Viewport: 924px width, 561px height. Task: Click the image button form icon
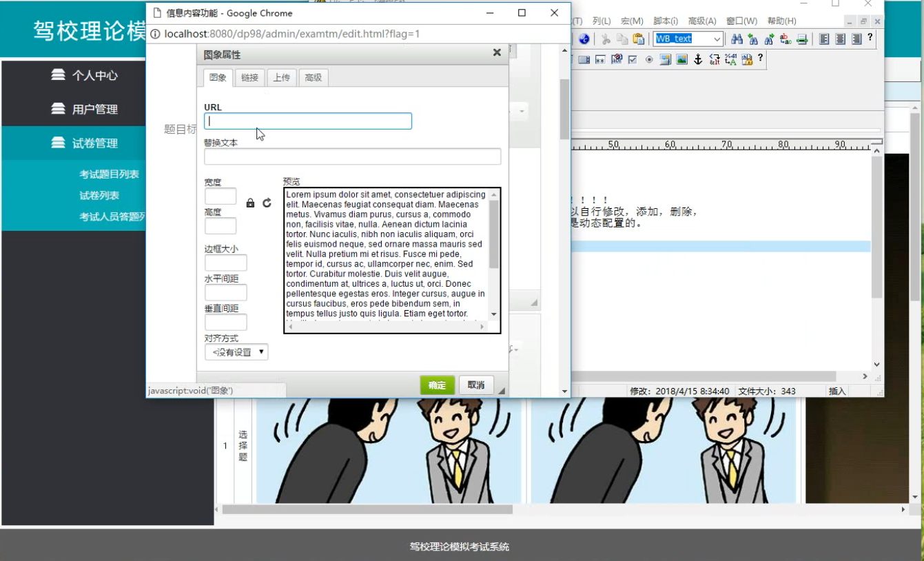point(665,59)
